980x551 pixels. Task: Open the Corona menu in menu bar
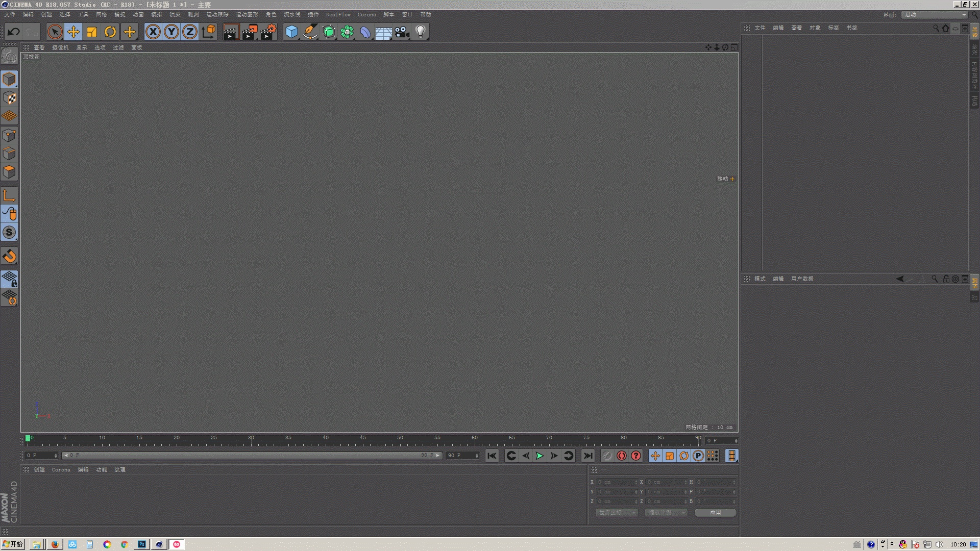[x=366, y=15]
